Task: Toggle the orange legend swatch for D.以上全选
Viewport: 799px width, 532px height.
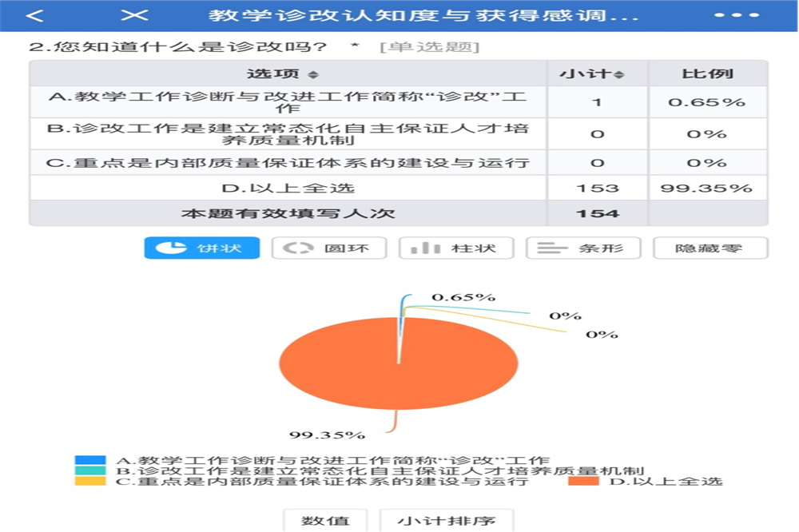Action: [583, 481]
